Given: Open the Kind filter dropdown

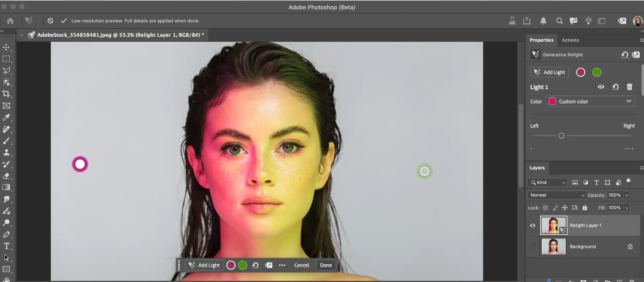Looking at the screenshot, I should 548,183.
